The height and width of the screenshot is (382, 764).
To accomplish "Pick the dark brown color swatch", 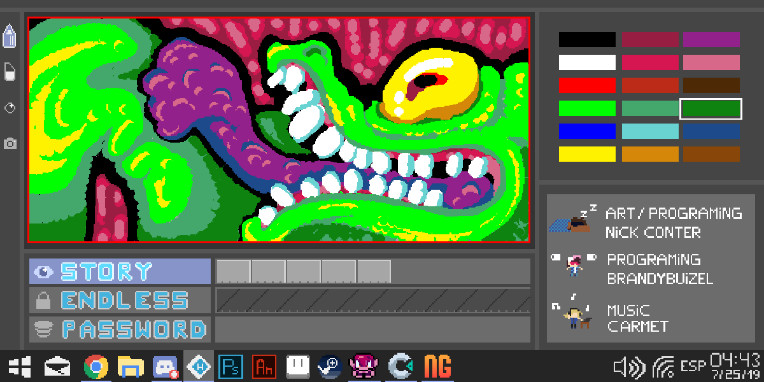I will tap(711, 85).
